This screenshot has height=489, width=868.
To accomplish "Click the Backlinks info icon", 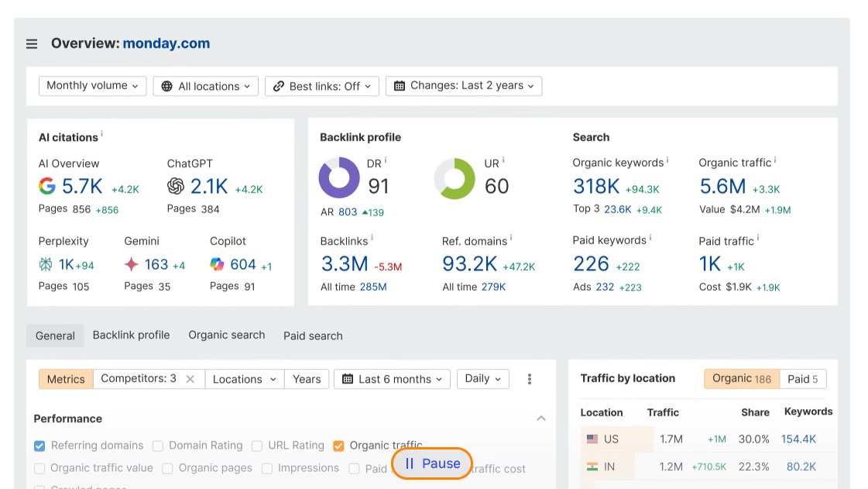I will click(x=372, y=238).
